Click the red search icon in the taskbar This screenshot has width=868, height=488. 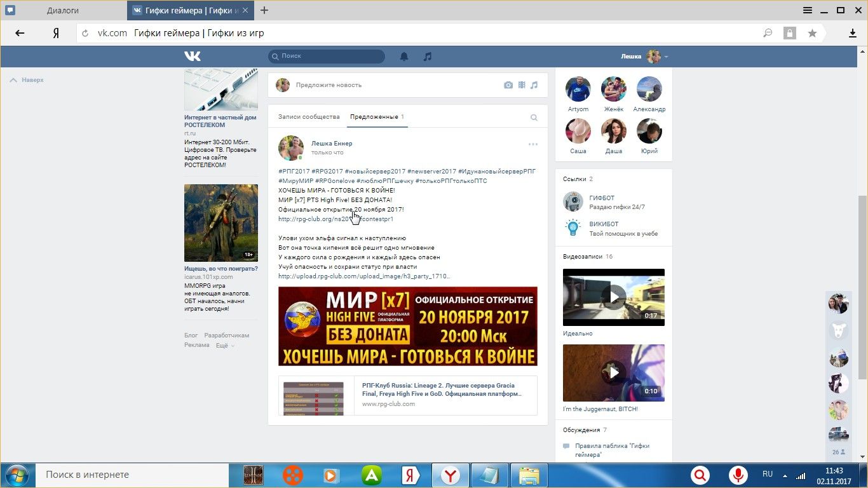700,475
